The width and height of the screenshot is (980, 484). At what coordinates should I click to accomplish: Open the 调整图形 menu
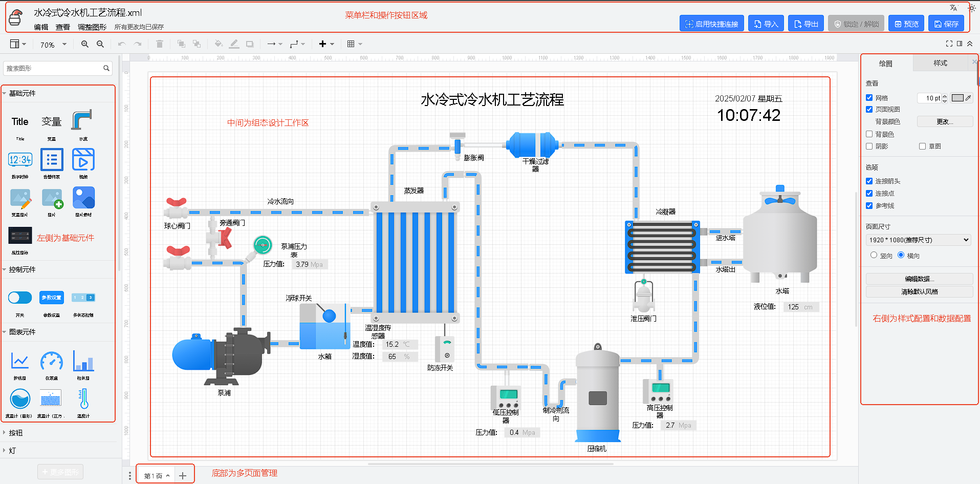[92, 27]
